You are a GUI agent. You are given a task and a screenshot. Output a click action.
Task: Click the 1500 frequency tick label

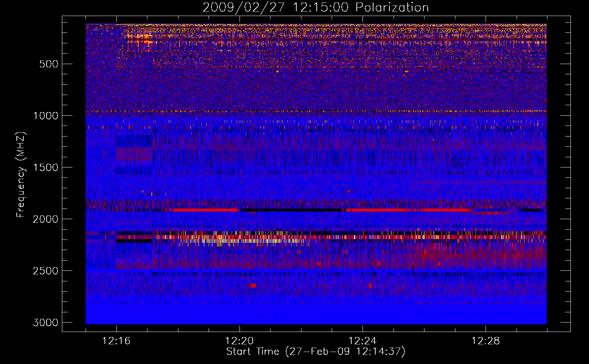46,167
